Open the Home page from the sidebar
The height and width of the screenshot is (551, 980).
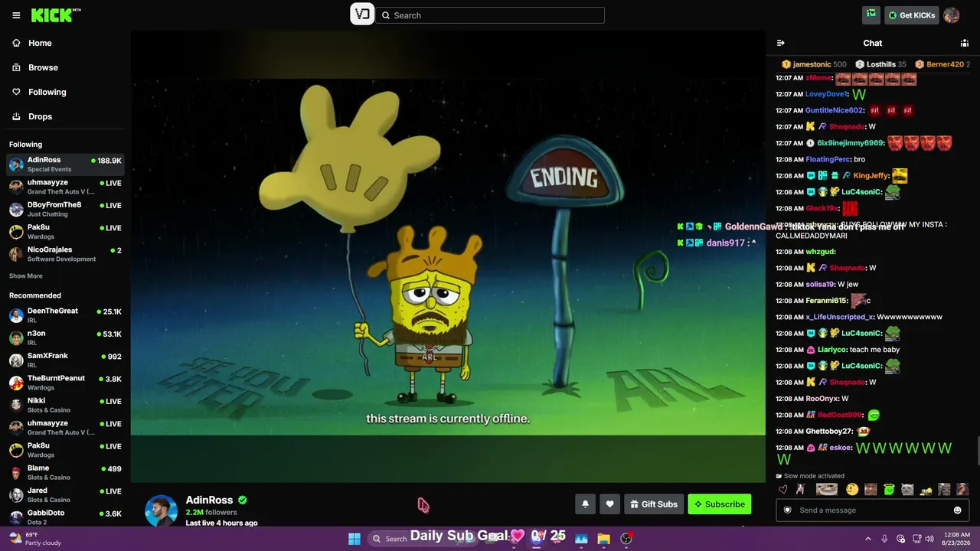[x=65, y=43]
